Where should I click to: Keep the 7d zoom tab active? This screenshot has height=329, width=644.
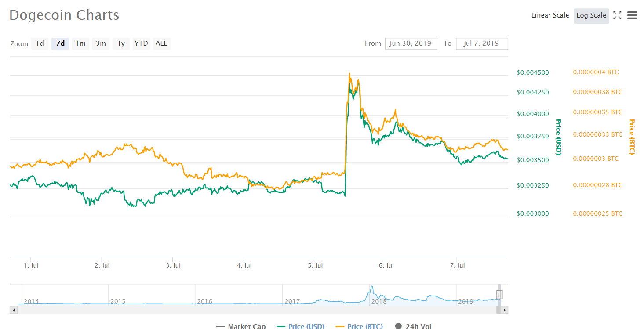click(60, 43)
